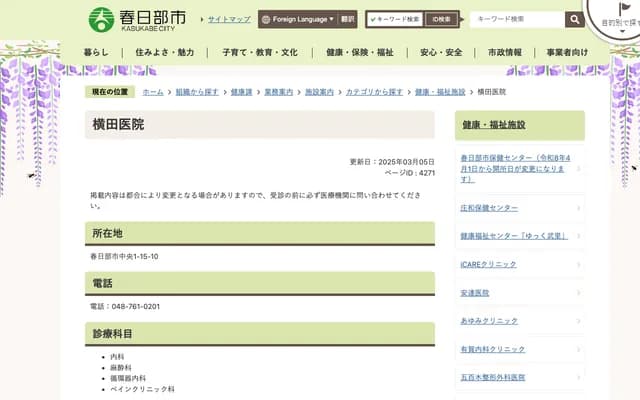
Task: Click the chevron beside 庄和保健センター
Action: point(578,208)
